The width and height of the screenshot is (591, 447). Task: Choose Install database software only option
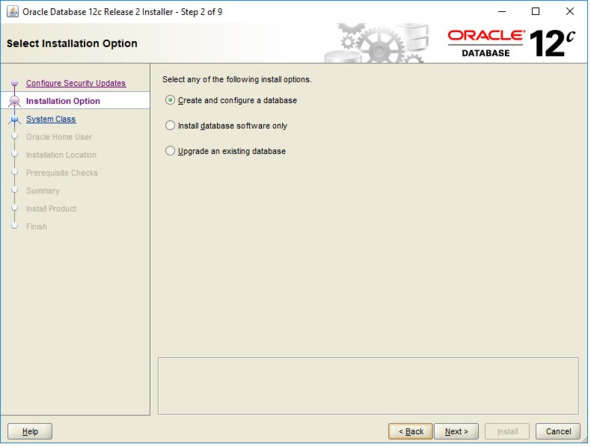coord(226,126)
